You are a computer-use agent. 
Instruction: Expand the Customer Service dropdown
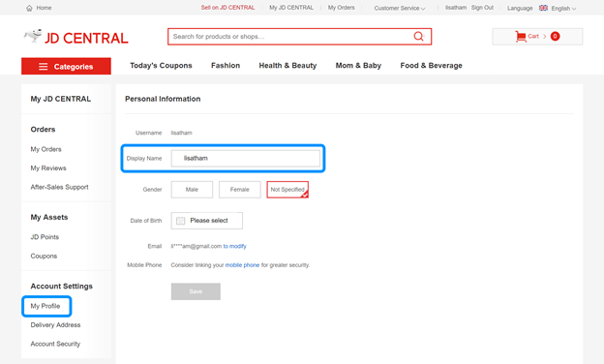click(400, 8)
